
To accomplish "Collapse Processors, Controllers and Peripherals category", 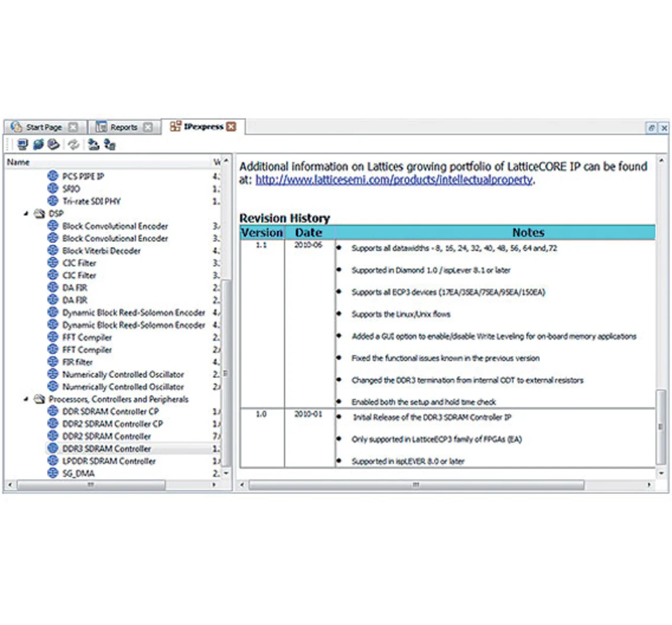I will pos(26,399).
